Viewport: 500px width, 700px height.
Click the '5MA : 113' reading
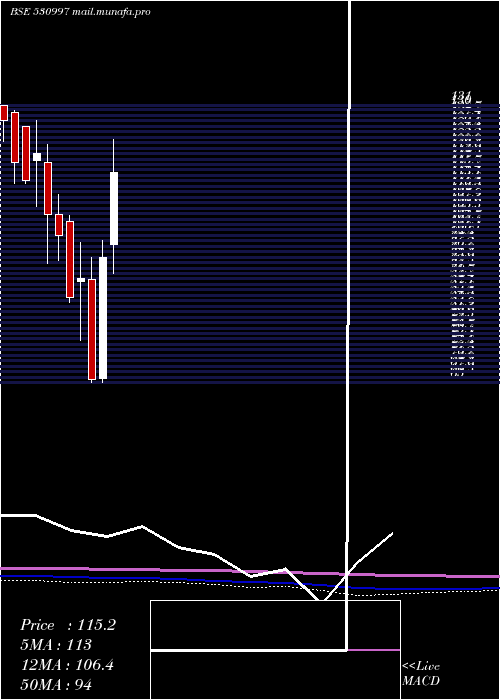click(x=56, y=645)
